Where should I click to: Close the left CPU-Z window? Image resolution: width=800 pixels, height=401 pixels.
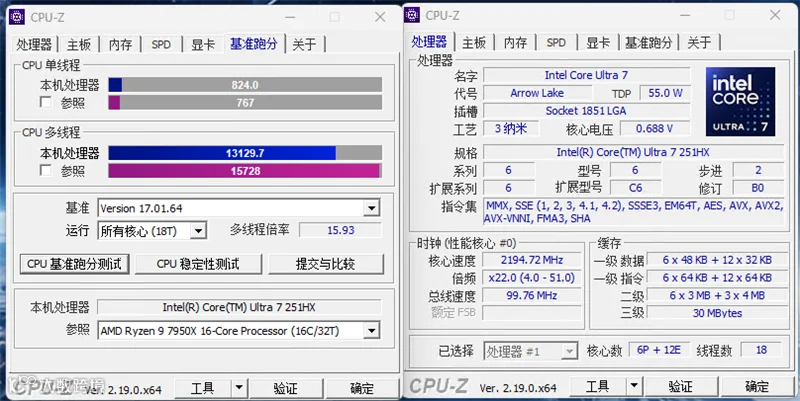coord(380,17)
